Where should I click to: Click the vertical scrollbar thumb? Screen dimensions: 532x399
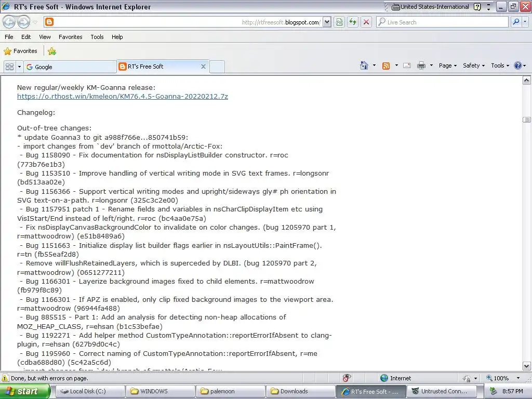(x=526, y=119)
